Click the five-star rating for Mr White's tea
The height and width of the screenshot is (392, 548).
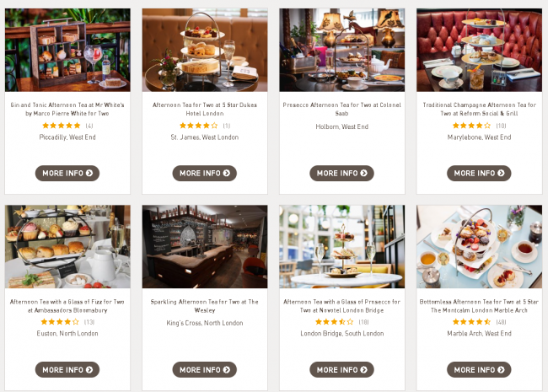pos(62,126)
